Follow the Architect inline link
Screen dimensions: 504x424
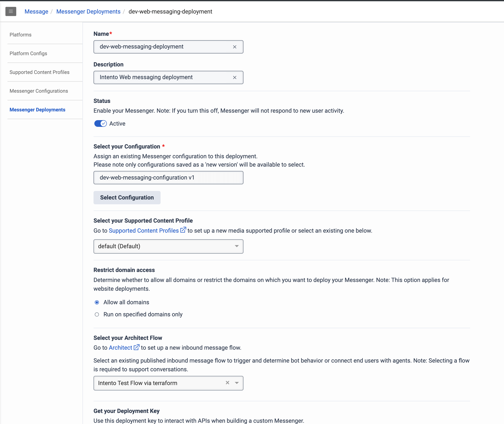pos(120,348)
